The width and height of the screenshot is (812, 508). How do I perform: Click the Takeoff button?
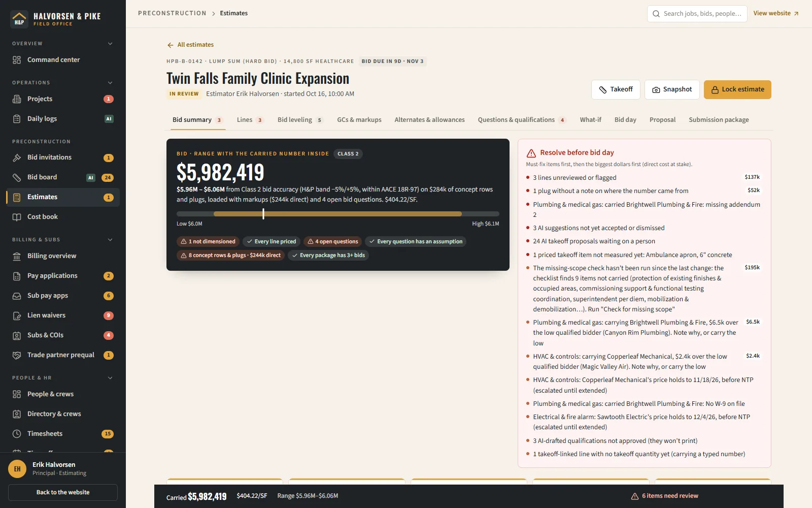click(x=616, y=89)
